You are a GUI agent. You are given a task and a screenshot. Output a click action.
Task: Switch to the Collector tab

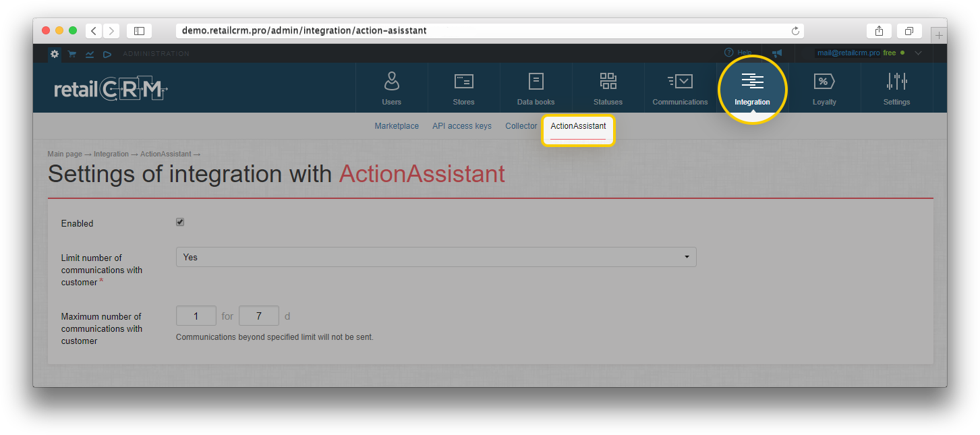tap(521, 126)
